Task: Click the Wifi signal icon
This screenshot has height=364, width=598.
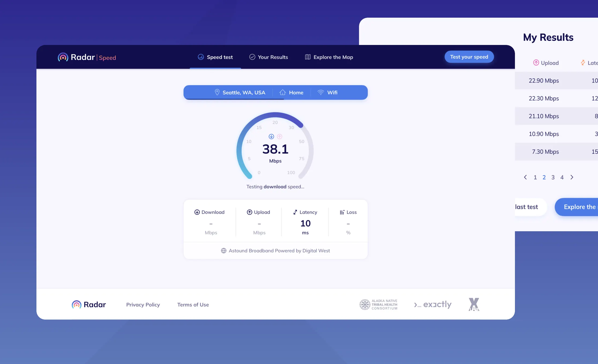Action: click(321, 92)
